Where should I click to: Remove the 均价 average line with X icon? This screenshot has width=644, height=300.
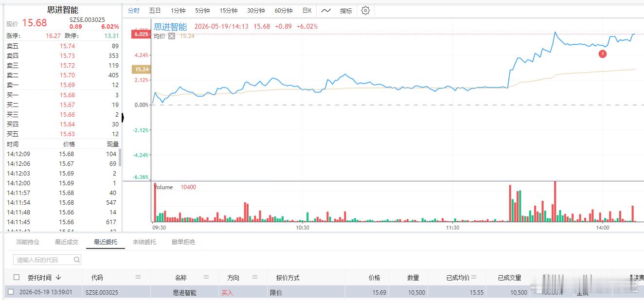pyautogui.click(x=172, y=36)
